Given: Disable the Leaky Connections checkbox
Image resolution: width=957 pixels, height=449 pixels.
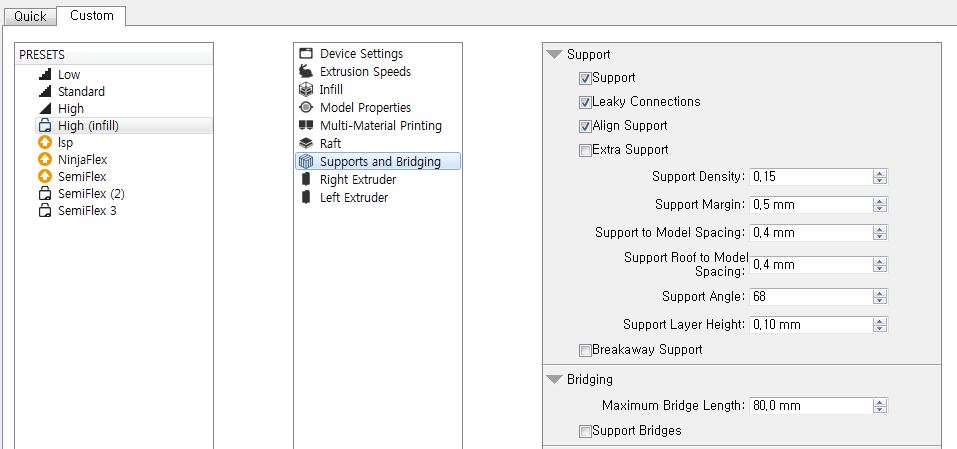Looking at the screenshot, I should pos(585,102).
